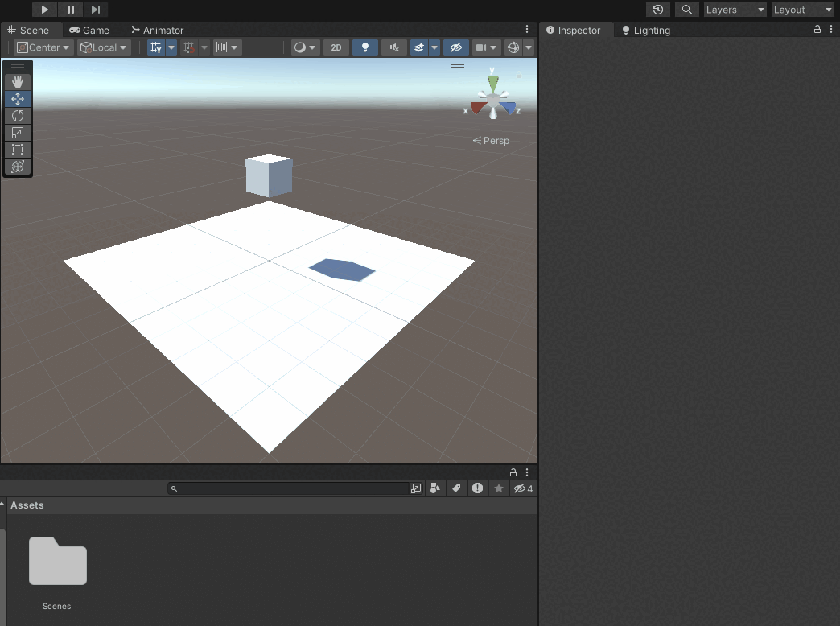Click the Scenes folder name label
Viewport: 840px width, 626px height.
[57, 606]
